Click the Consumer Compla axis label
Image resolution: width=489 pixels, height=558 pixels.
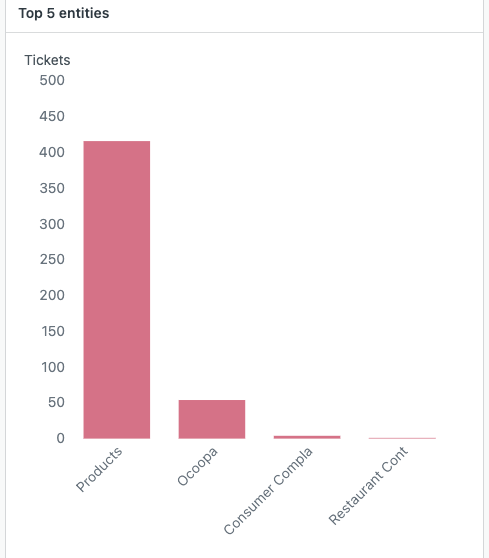(268, 491)
